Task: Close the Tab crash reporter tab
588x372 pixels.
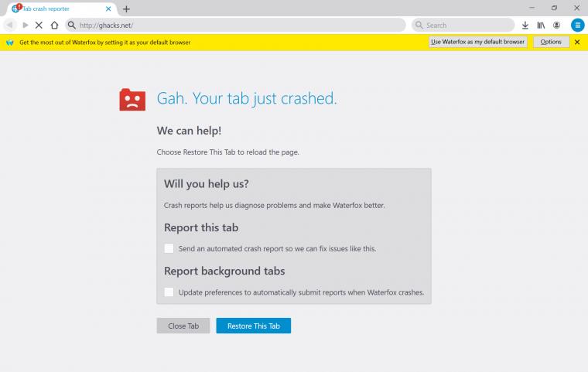Action: (111, 9)
